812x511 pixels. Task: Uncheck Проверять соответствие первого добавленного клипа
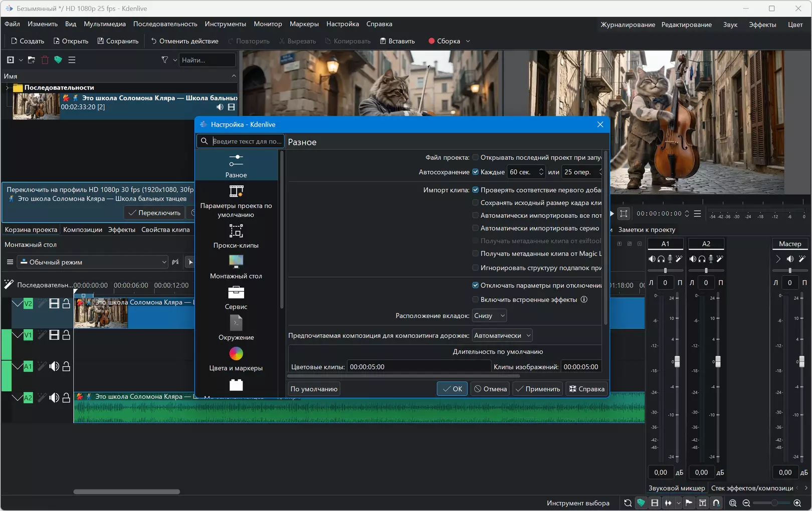(475, 190)
